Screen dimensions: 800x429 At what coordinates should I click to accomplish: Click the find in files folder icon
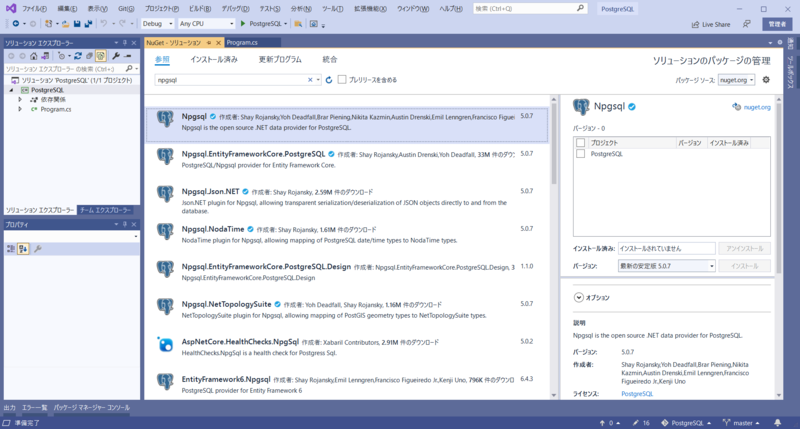[x=298, y=24]
